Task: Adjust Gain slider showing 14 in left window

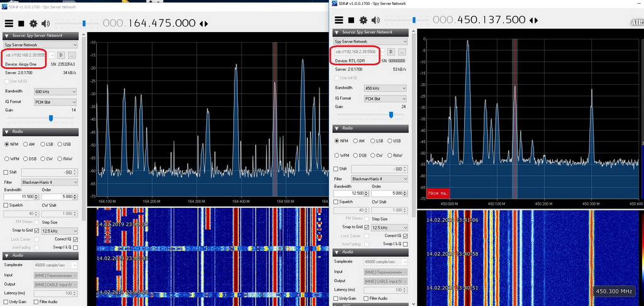Action: pyautogui.click(x=51, y=118)
